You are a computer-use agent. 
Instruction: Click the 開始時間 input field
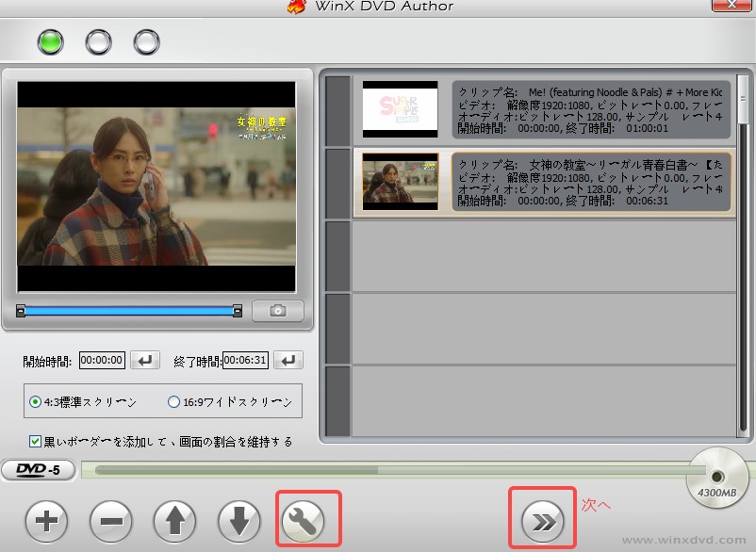tap(102, 360)
